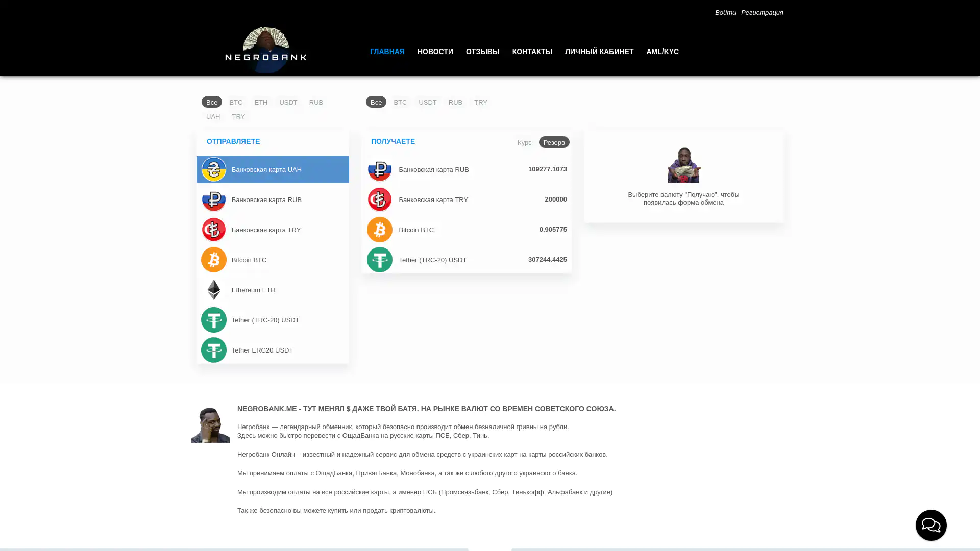
Task: Click the Turkish lira TRY icon in receive list
Action: [379, 199]
